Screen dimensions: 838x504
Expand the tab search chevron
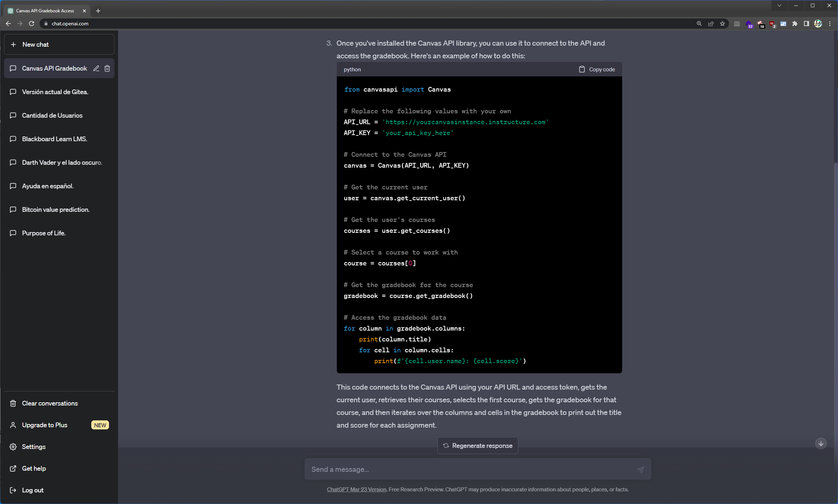click(779, 5)
